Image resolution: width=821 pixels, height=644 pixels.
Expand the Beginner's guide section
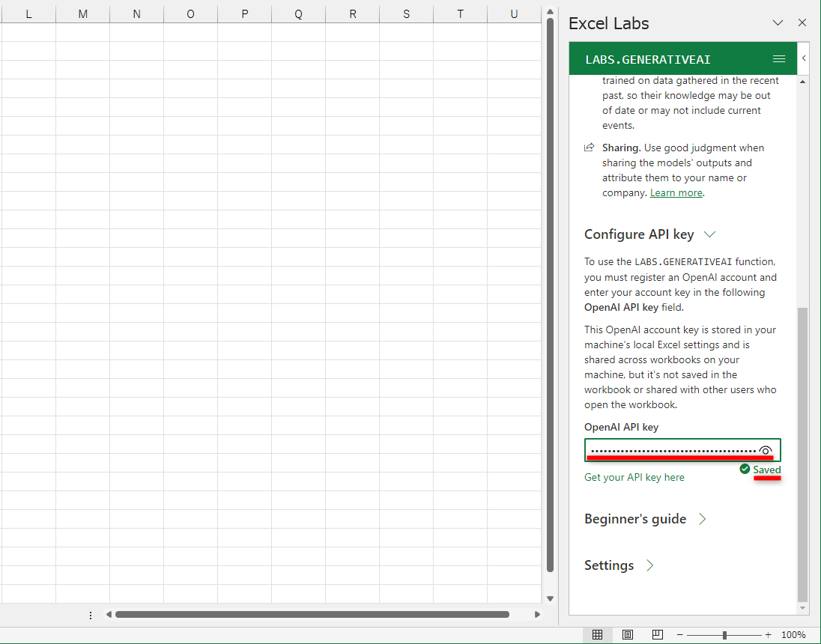702,519
